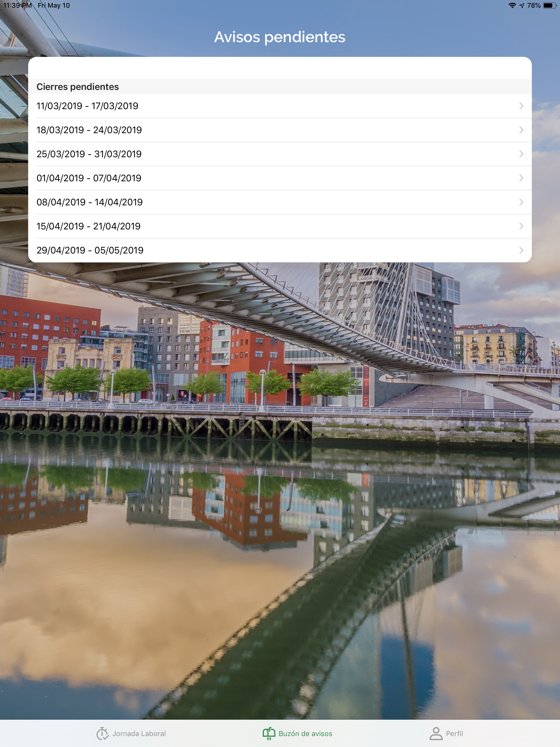Switch to the Perfil tab label

click(454, 734)
